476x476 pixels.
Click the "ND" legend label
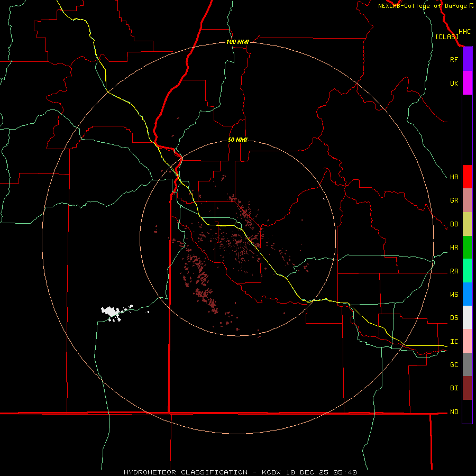[454, 412]
